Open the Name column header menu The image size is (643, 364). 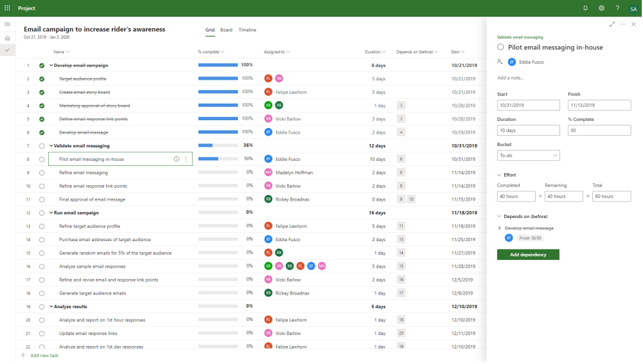62,52
